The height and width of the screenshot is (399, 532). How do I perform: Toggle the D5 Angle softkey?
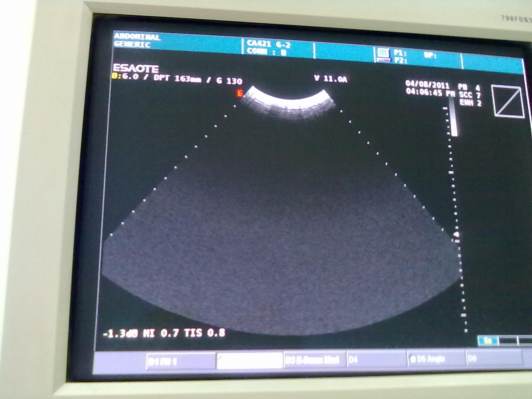[436, 359]
